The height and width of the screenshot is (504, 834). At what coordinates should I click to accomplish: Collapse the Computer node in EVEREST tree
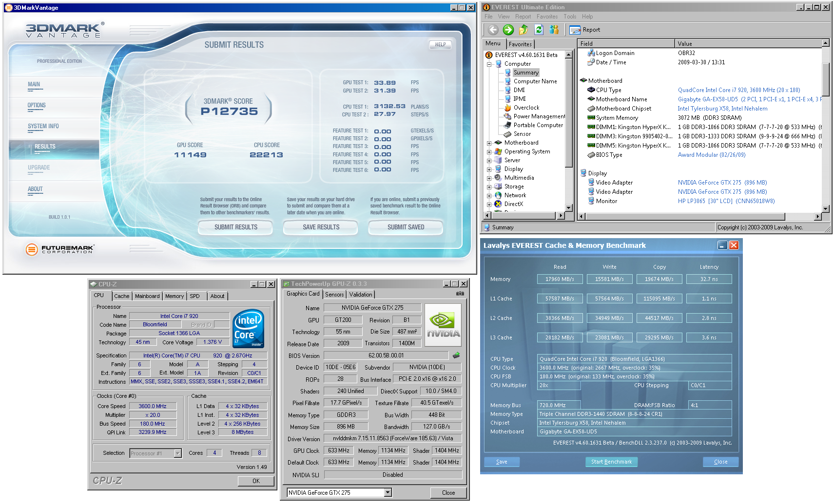tap(489, 64)
